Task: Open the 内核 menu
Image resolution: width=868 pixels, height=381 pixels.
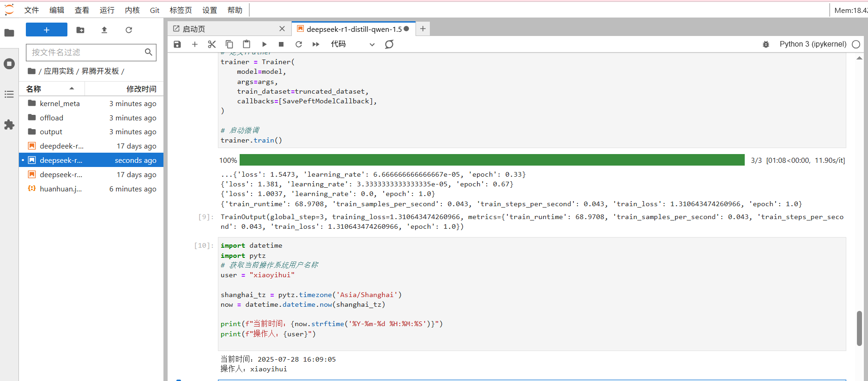Action: pos(132,10)
